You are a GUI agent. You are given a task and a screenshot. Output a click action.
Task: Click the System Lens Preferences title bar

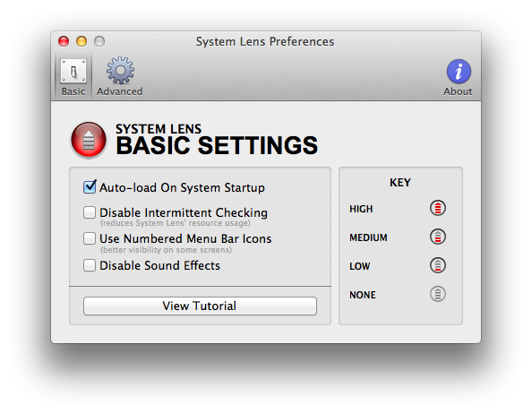point(265,41)
